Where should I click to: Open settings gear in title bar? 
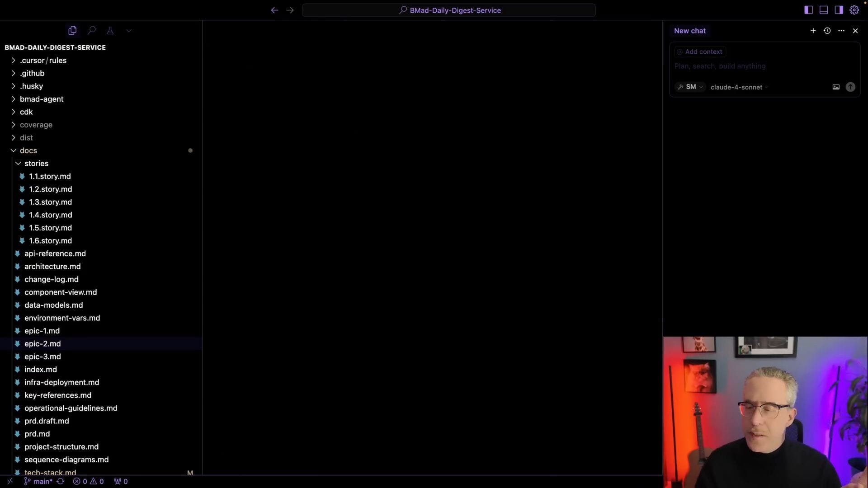click(x=854, y=10)
